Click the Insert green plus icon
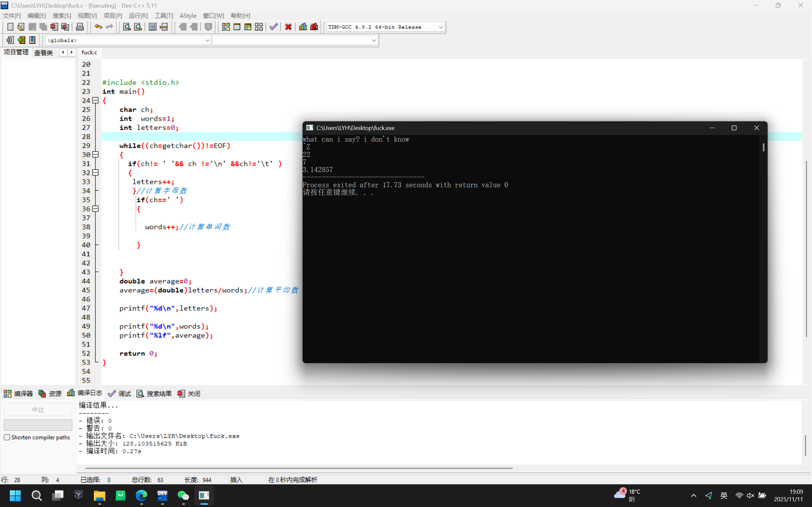Image resolution: width=812 pixels, height=507 pixels. pos(21,40)
